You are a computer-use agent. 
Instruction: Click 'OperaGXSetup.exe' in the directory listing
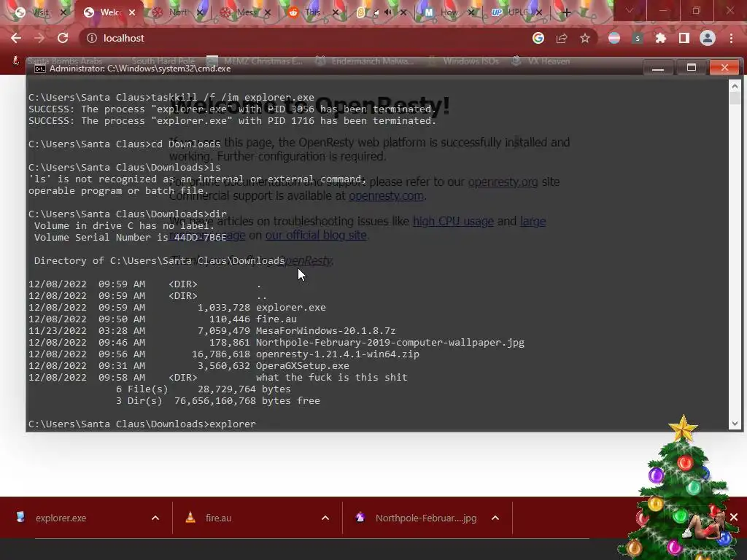coord(302,366)
